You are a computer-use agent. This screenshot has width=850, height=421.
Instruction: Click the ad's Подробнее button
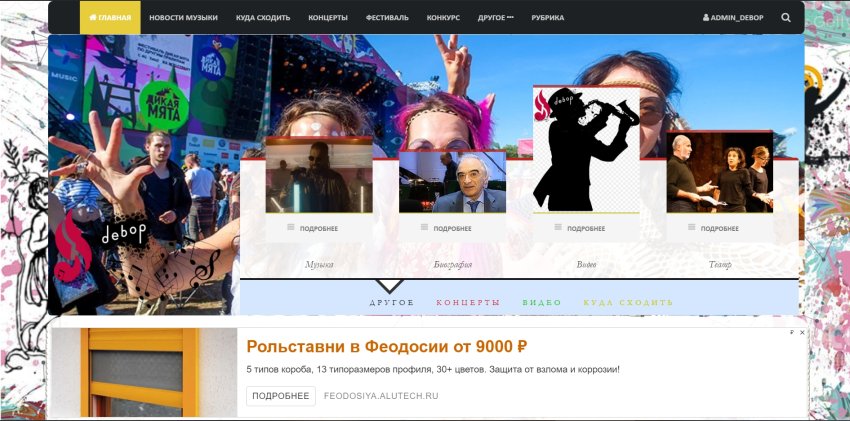tap(280, 396)
